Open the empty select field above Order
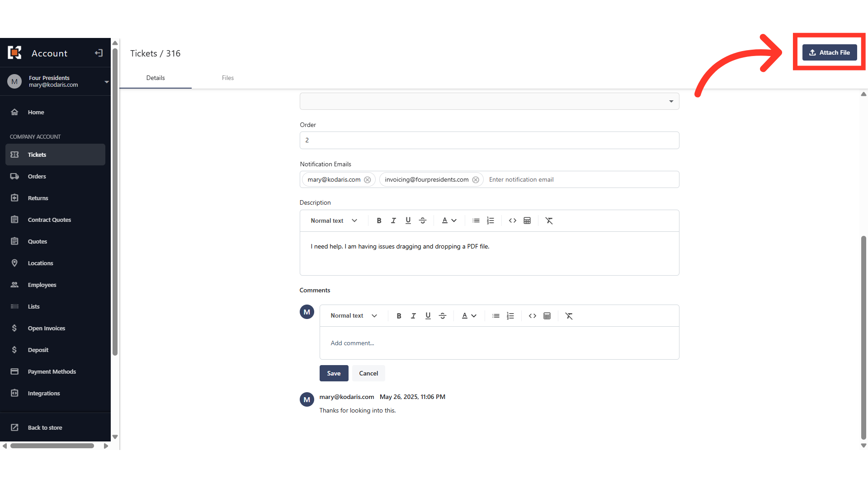The width and height of the screenshot is (868, 488). pyautogui.click(x=489, y=101)
